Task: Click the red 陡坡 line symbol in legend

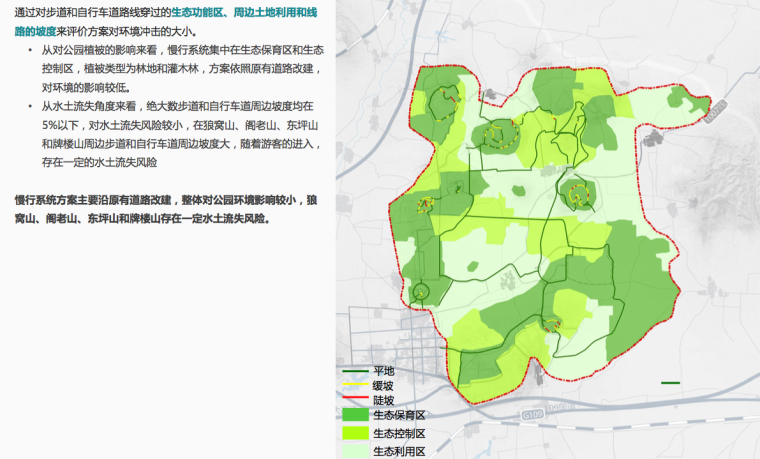Action: coord(354,399)
